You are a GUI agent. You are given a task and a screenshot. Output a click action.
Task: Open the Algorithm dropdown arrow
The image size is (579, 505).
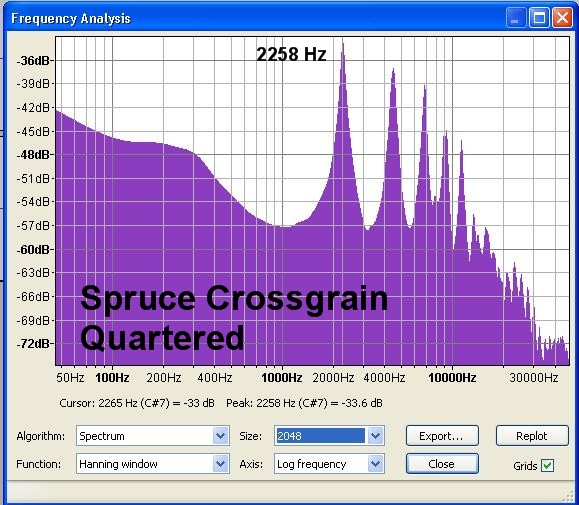(220, 436)
